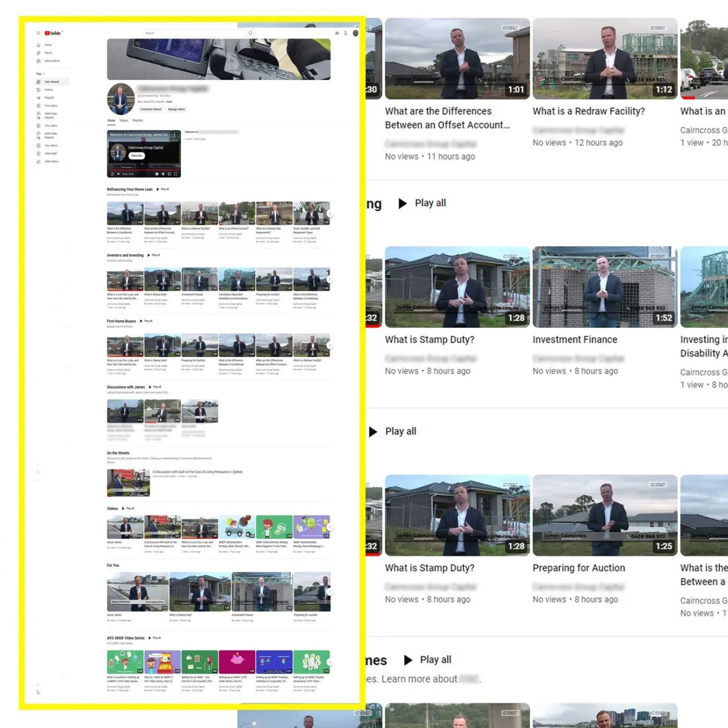Click the welcome video red progress bar
The height and width of the screenshot is (728, 728).
(144, 170)
